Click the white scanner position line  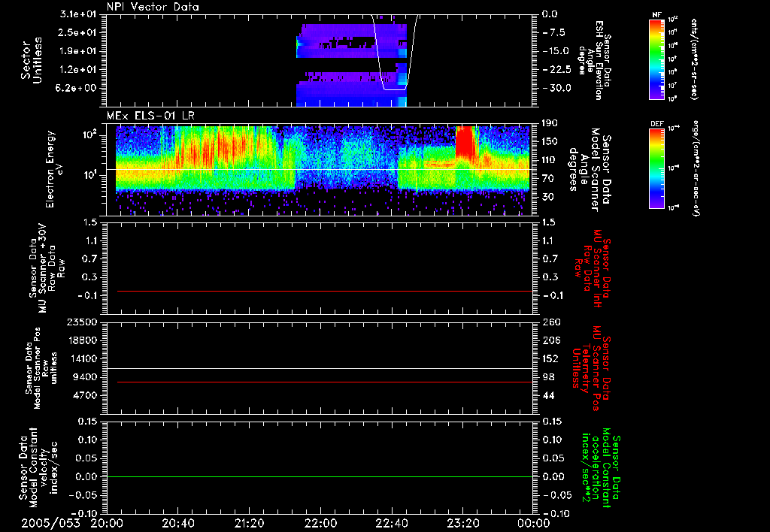[320, 368]
